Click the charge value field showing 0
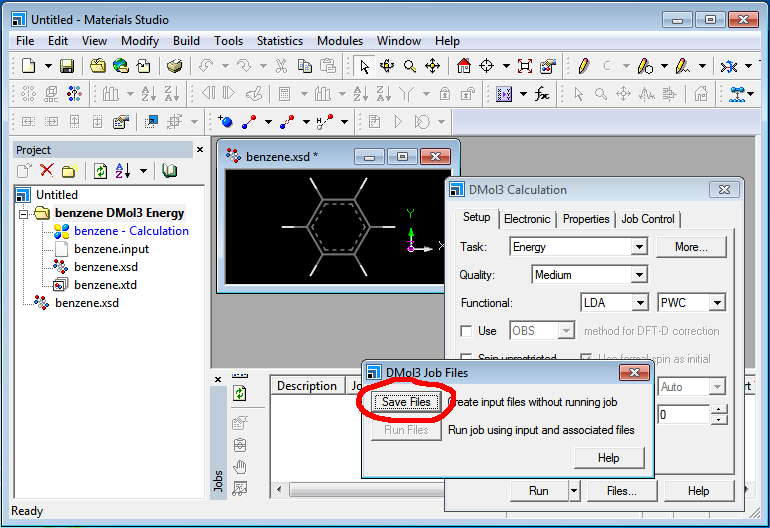The width and height of the screenshot is (770, 528). 684,415
